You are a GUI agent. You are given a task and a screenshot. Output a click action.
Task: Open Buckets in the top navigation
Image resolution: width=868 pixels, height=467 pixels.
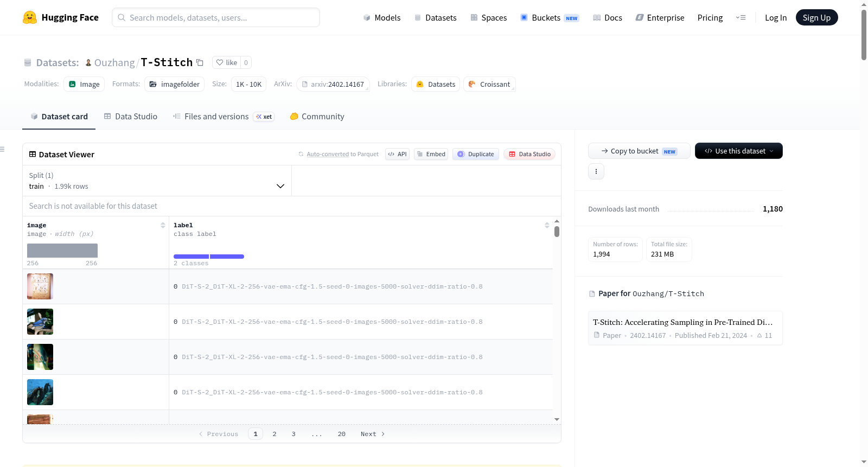tap(550, 17)
